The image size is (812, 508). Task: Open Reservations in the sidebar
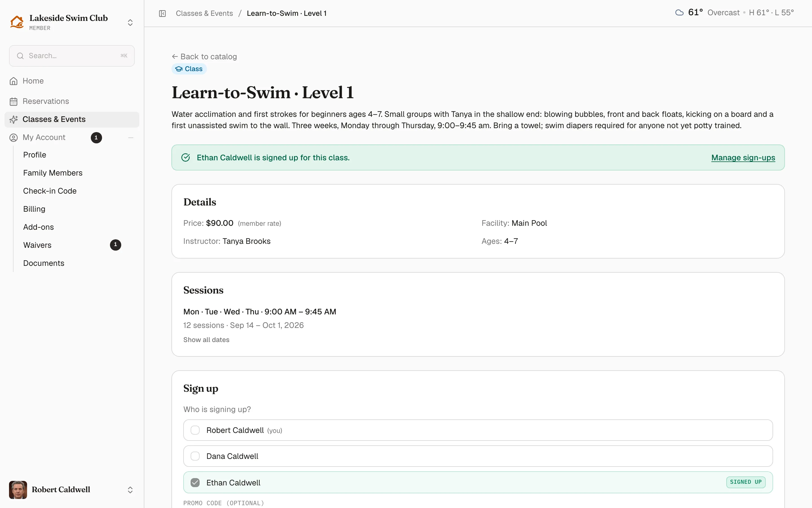(x=72, y=102)
